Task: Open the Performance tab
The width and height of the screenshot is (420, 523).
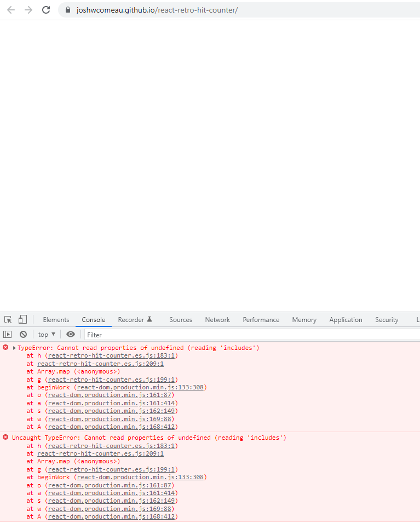Action: tap(261, 319)
